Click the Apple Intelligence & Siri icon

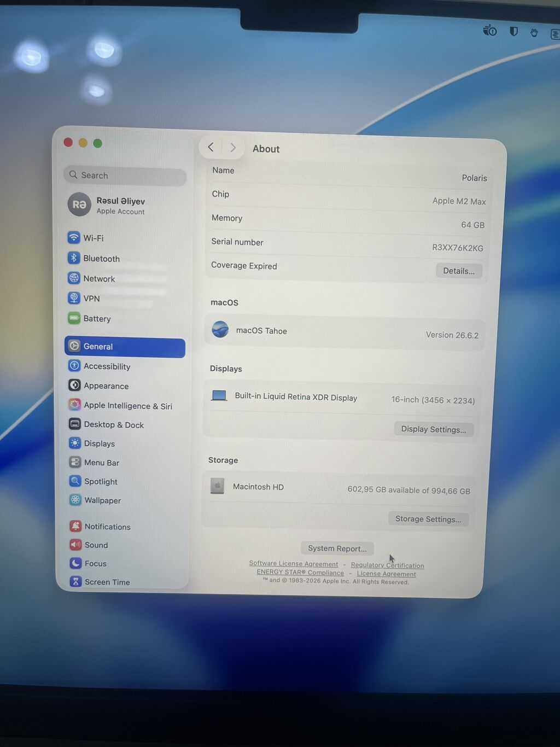pyautogui.click(x=75, y=405)
